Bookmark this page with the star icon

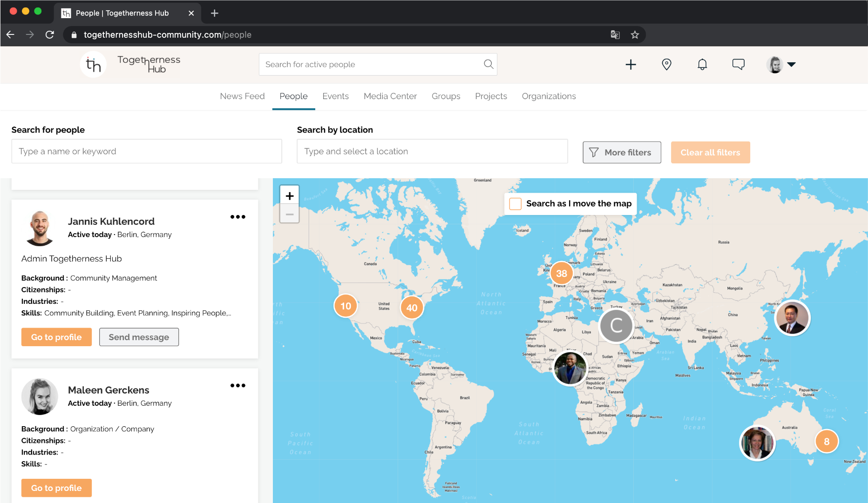click(x=635, y=35)
